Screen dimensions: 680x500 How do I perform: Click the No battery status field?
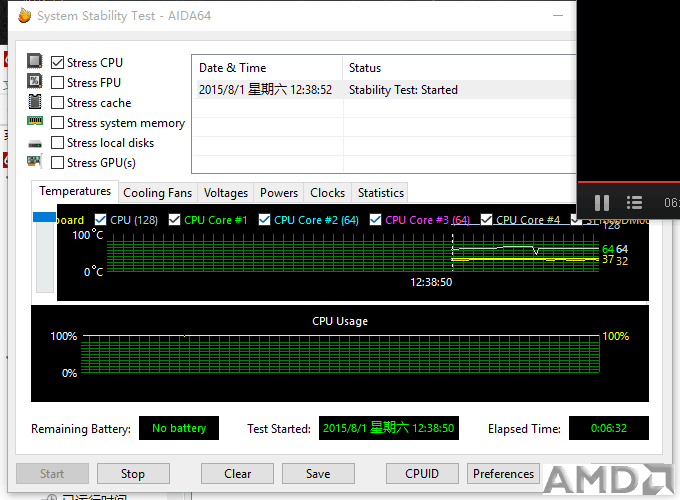pos(179,428)
